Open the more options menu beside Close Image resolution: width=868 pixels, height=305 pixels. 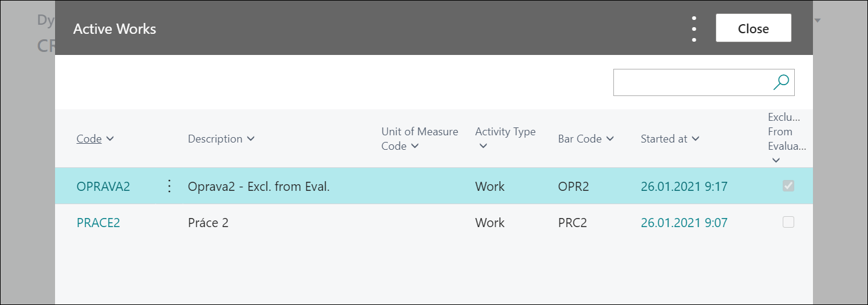[x=694, y=28]
